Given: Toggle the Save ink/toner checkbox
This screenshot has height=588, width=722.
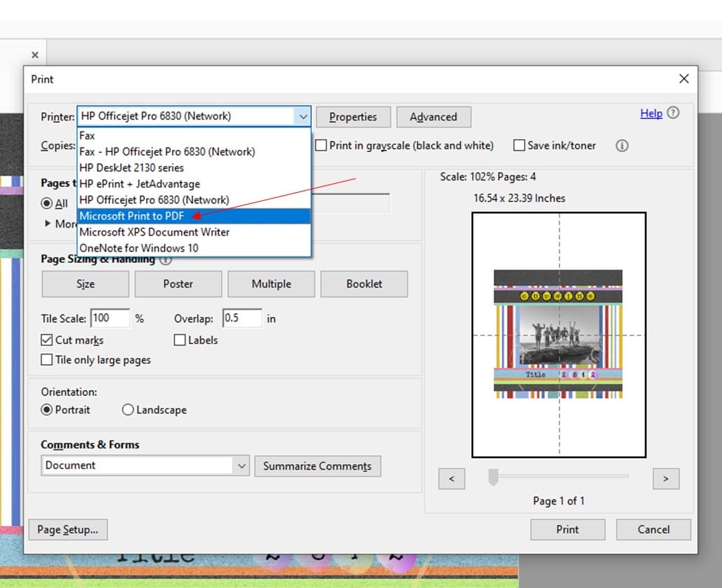Looking at the screenshot, I should pyautogui.click(x=519, y=146).
